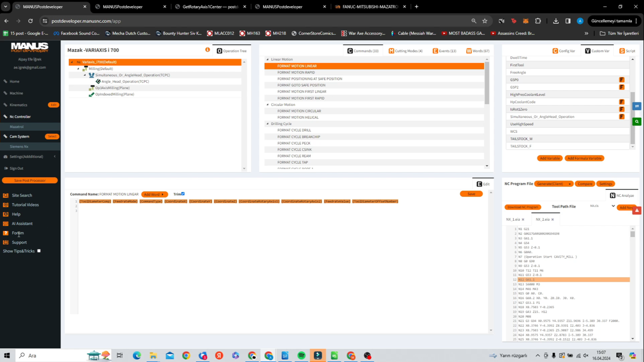Click the Save Post Processor button
This screenshot has height=362, width=644.
click(29, 180)
